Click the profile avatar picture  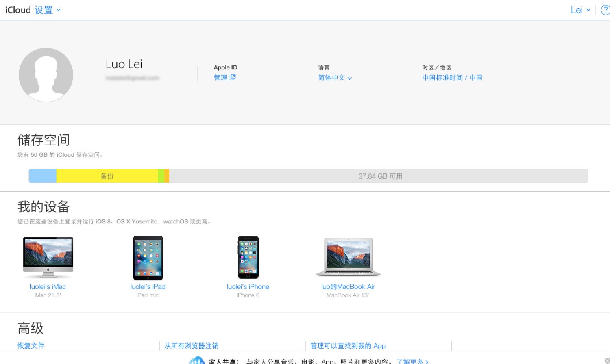46,75
